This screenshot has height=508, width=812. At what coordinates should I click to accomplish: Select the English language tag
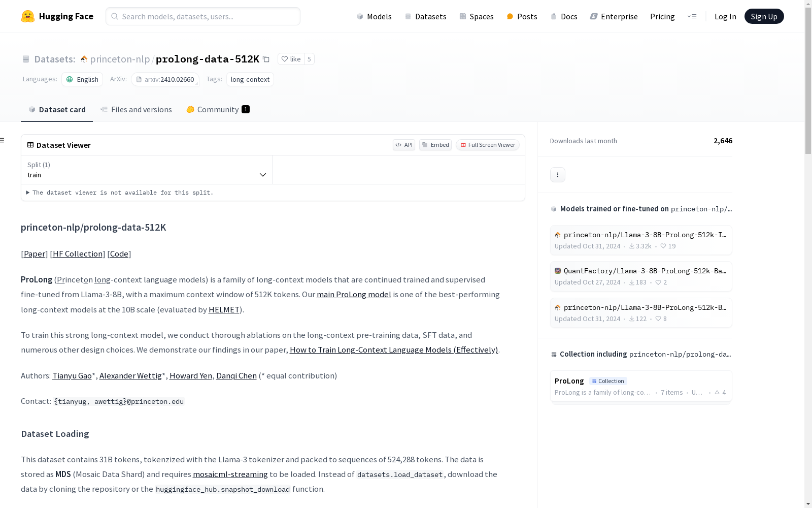(82, 79)
